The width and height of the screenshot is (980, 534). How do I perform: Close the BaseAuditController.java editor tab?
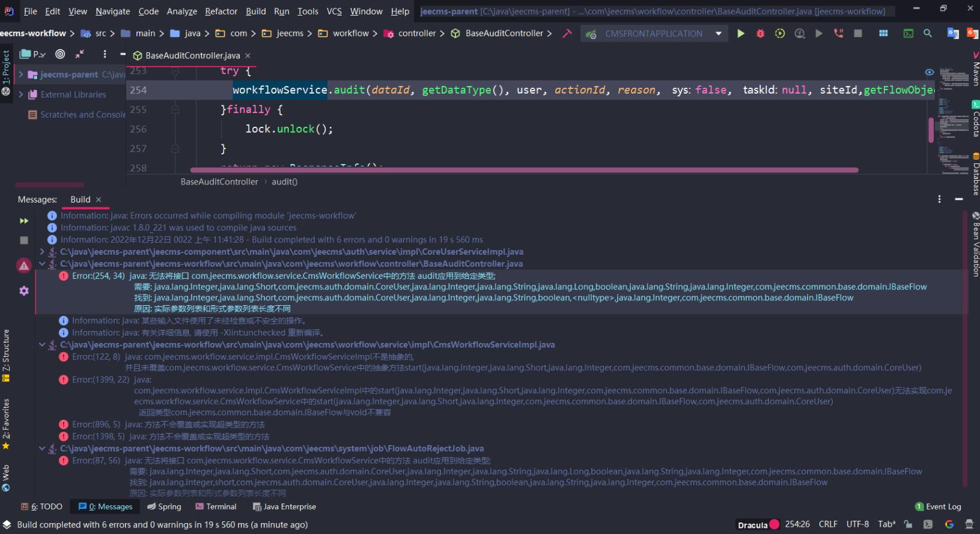point(248,55)
